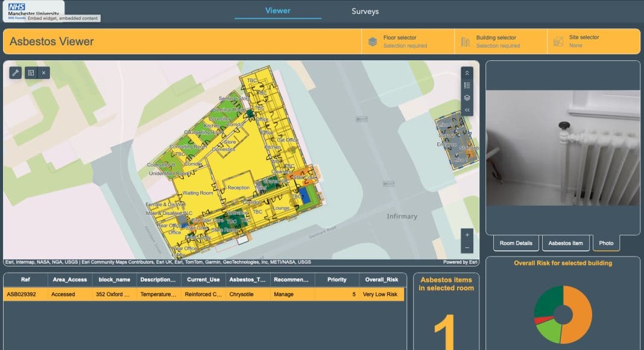Zoom out on the map
The image size is (644, 350).
[x=467, y=248]
